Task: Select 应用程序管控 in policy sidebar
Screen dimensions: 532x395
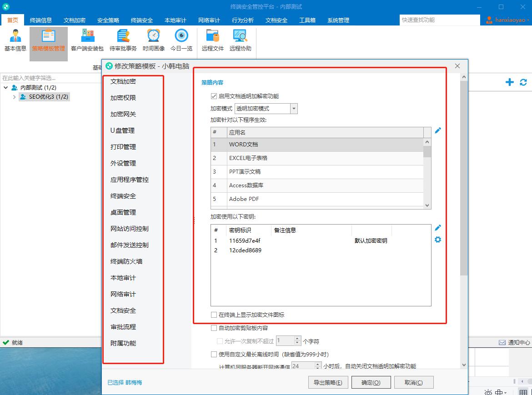Action: (x=130, y=180)
